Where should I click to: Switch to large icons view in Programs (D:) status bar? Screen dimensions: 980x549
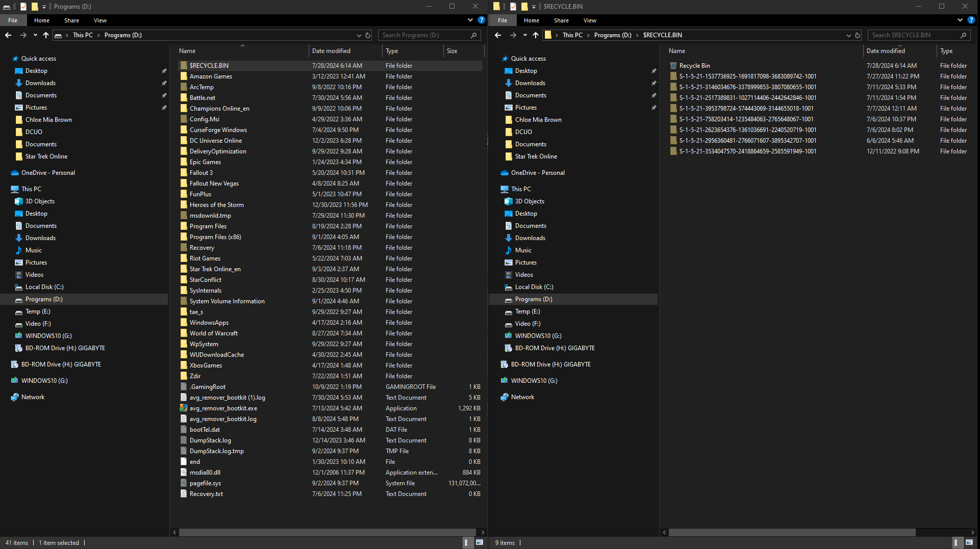point(480,543)
